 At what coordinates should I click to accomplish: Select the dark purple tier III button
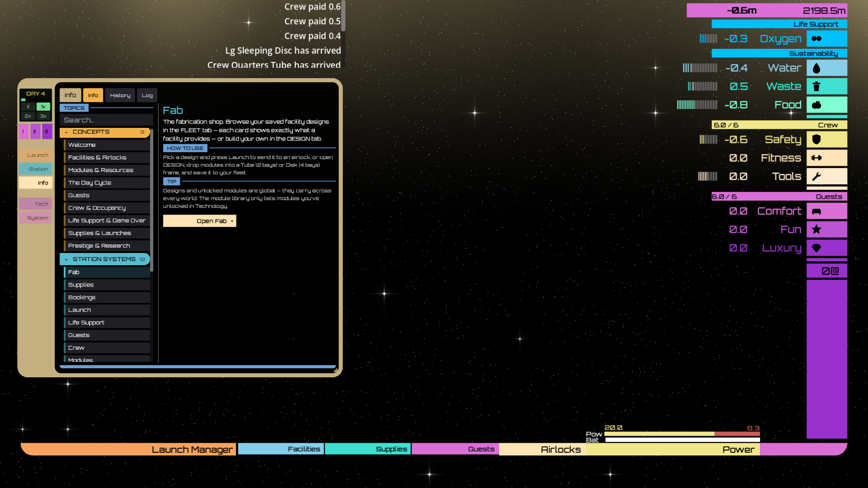pyautogui.click(x=47, y=131)
